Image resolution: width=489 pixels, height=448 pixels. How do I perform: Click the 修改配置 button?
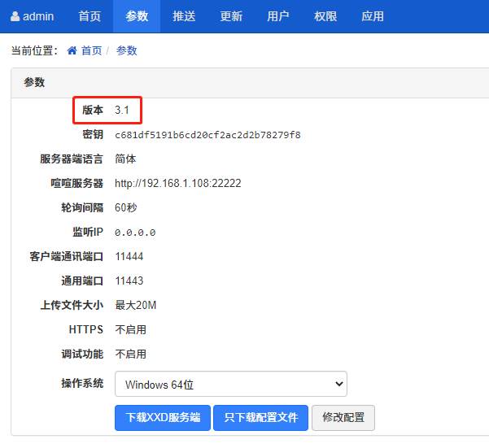pyautogui.click(x=343, y=418)
